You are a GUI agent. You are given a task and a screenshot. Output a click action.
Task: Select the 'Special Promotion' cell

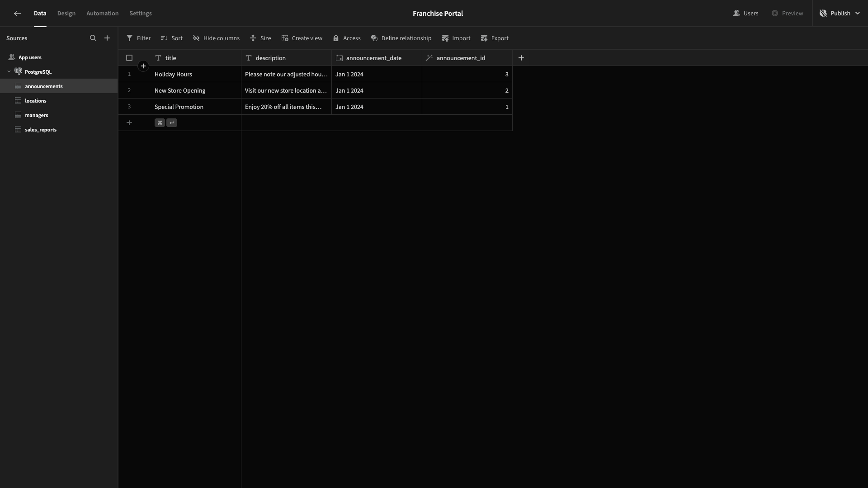point(196,107)
